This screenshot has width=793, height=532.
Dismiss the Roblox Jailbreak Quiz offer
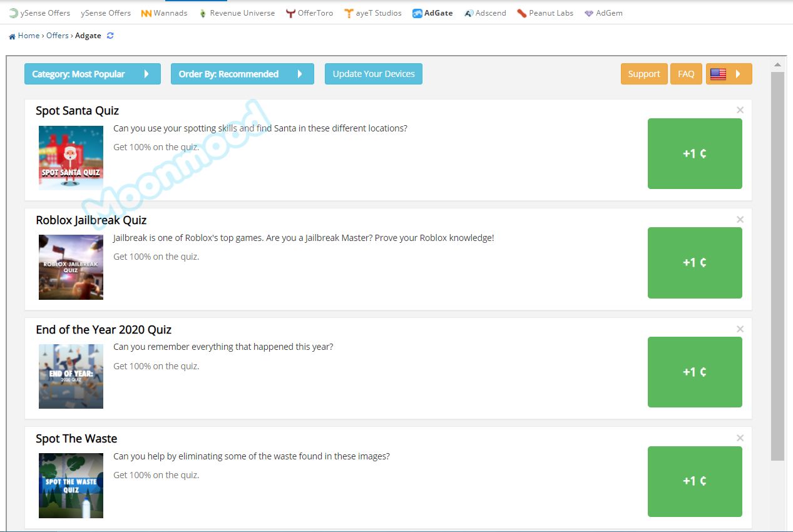740,220
